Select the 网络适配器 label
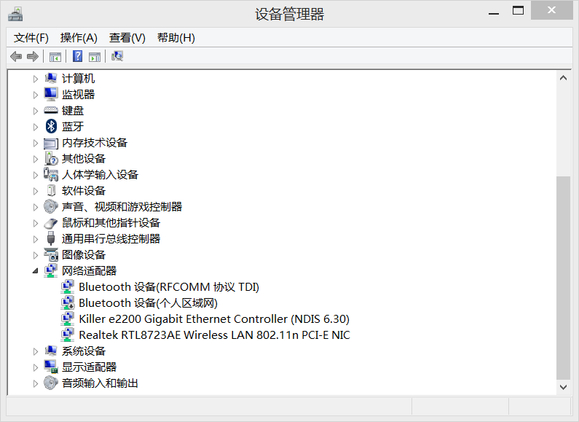Image resolution: width=579 pixels, height=422 pixels. coord(89,271)
